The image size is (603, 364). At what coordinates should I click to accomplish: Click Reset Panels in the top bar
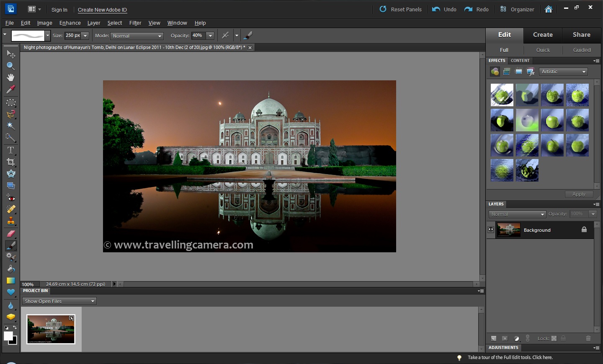pyautogui.click(x=405, y=9)
